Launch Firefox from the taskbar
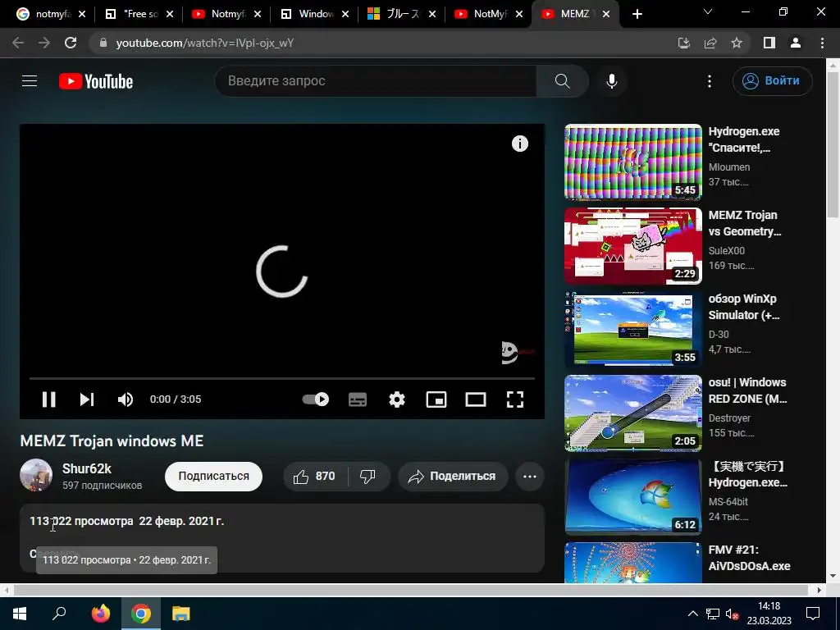840x630 pixels. (x=100, y=614)
